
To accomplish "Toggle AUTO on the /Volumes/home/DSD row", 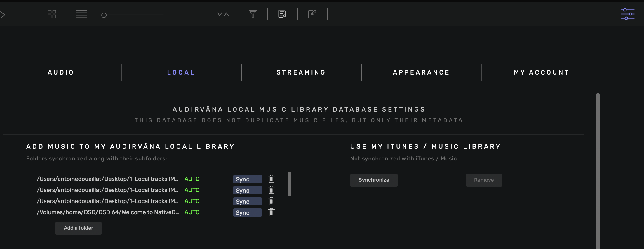I will pos(192,212).
